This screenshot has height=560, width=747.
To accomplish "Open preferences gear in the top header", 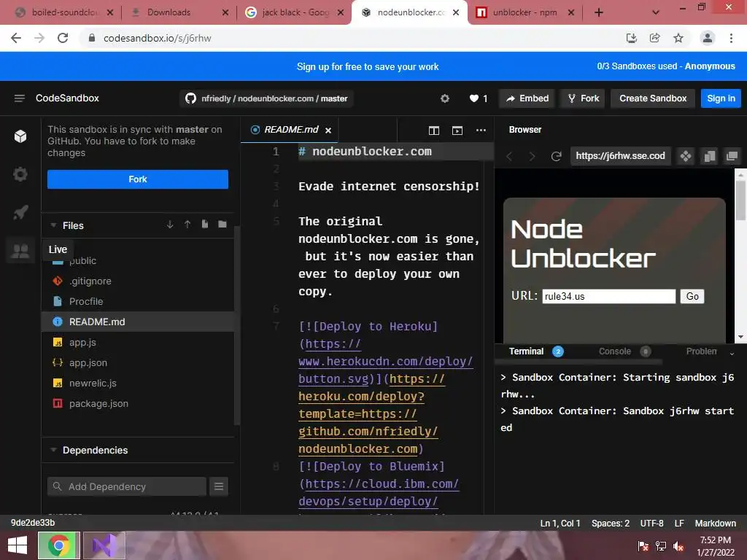I will (445, 98).
